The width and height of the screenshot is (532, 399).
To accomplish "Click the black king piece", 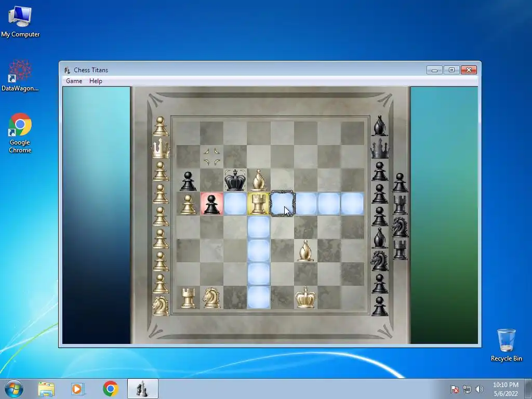I will pos(235,180).
